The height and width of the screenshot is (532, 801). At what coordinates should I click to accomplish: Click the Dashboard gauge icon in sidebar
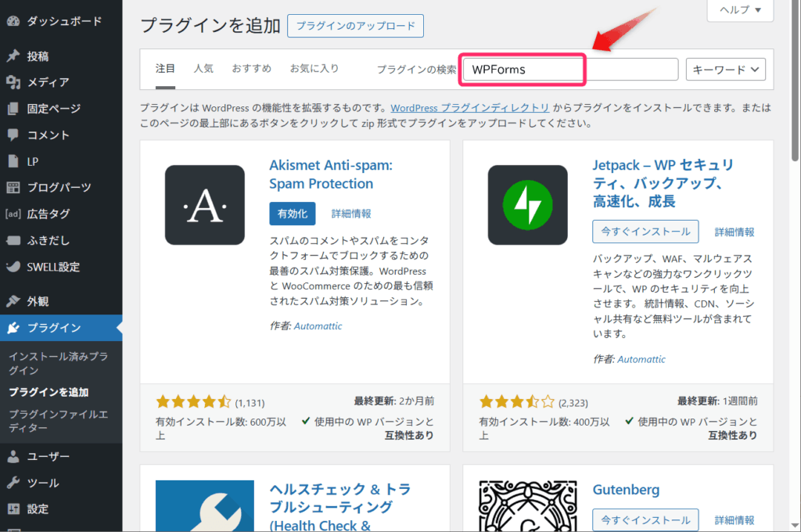pyautogui.click(x=13, y=21)
